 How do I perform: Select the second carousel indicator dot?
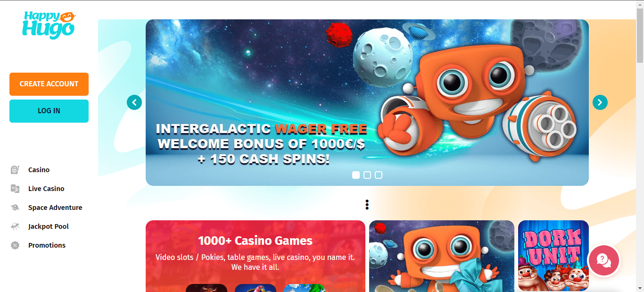tap(367, 175)
